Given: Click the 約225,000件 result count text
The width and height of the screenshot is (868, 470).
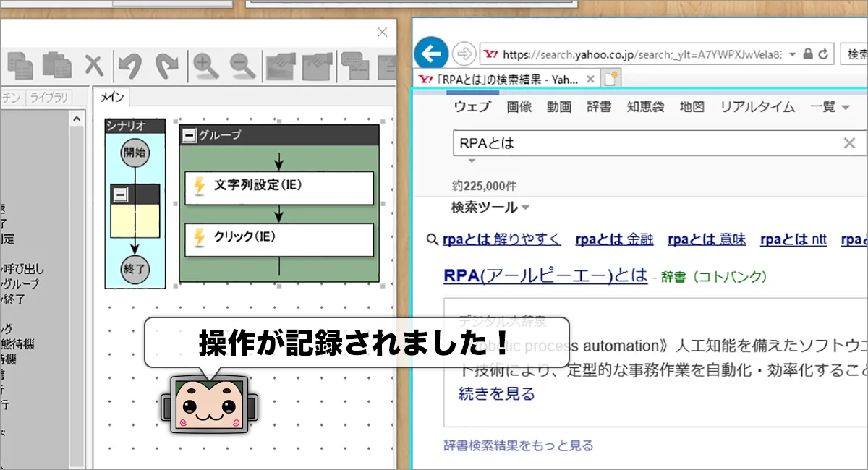Looking at the screenshot, I should pos(484,185).
